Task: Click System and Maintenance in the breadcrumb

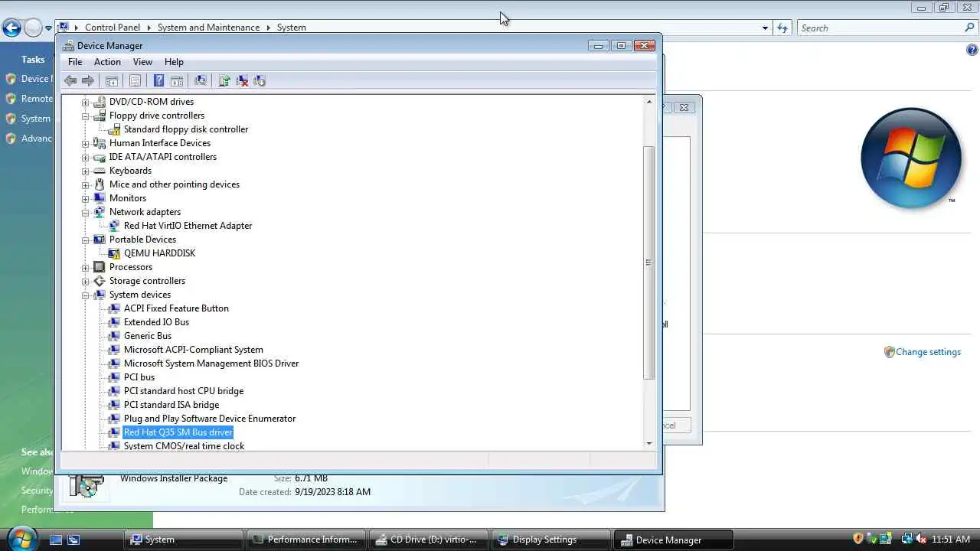Action: pyautogui.click(x=208, y=28)
